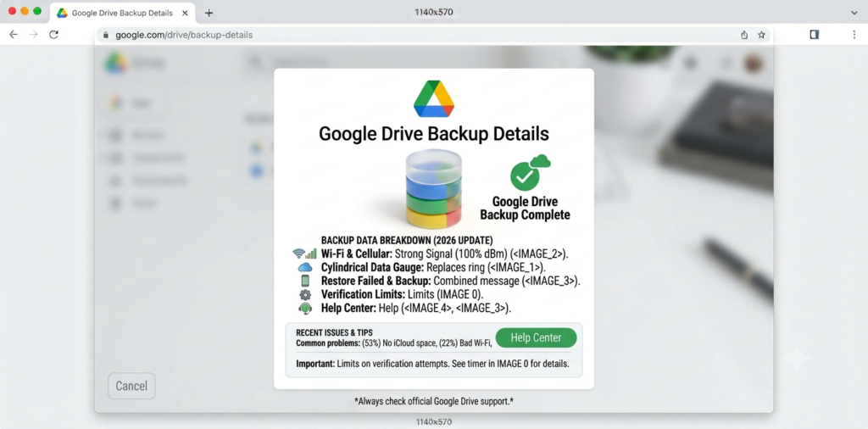Click the Google Drive logo in dialog
Image resolution: width=868 pixels, height=429 pixels.
click(433, 98)
